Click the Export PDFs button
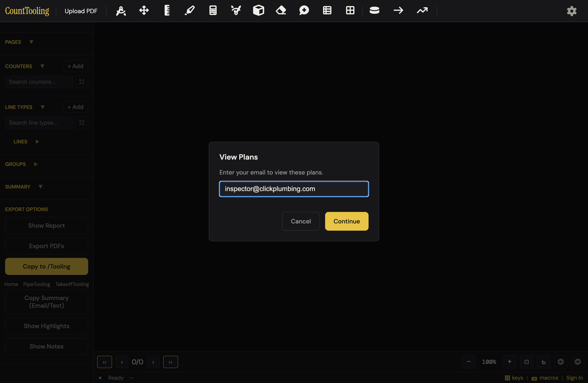The width and height of the screenshot is (588, 383). (x=46, y=246)
